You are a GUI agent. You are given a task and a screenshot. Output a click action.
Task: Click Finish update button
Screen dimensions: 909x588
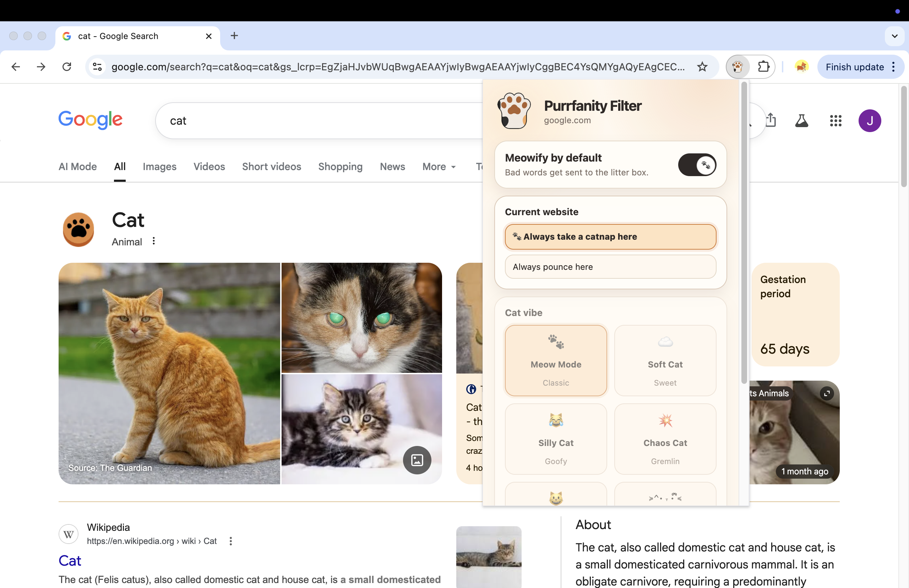tap(854, 67)
